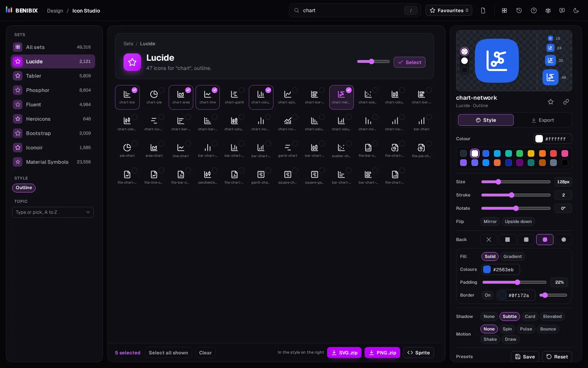Enable the Mirror flip option
Image resolution: width=588 pixels, height=368 pixels.
pos(490,222)
